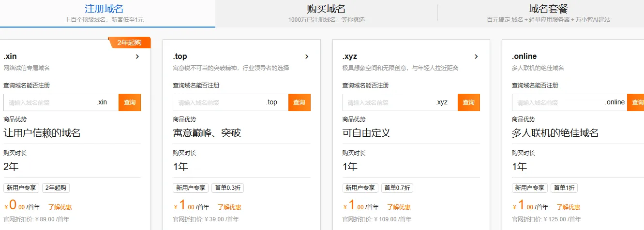This screenshot has height=230, width=644.
Task: Open .xin domain details chevron
Action: pos(137,57)
